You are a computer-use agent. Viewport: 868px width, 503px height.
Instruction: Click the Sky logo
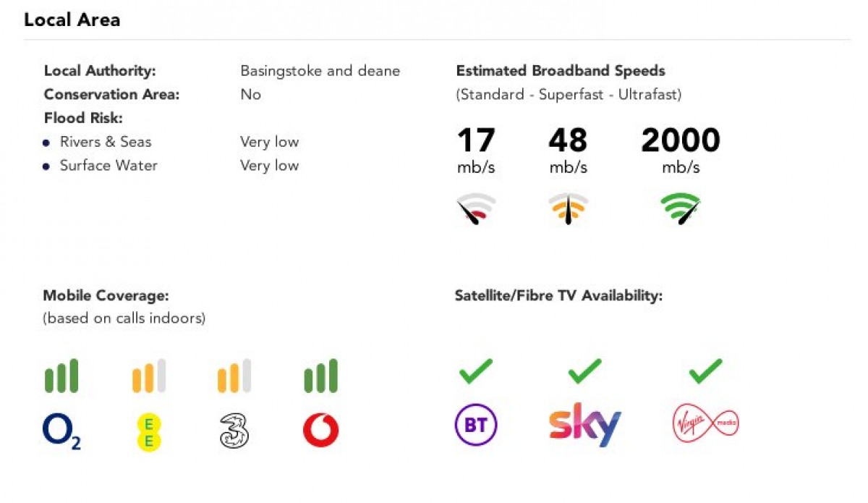point(584,425)
